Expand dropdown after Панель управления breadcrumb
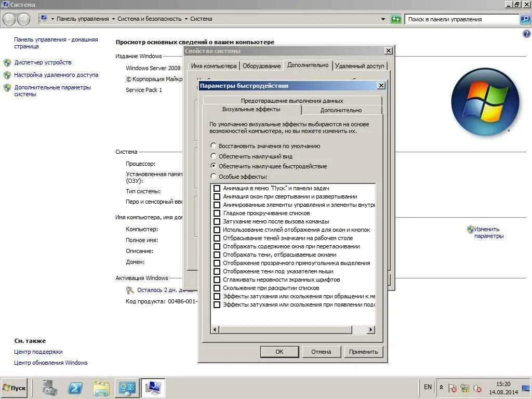The image size is (532, 399). pos(113,19)
